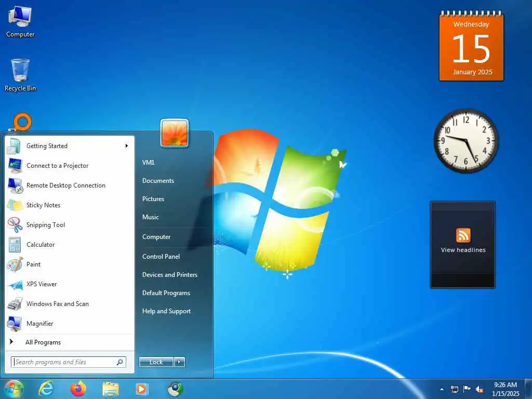The image size is (532, 399).
Task: Click the RSS feed headlines icon
Action: click(463, 235)
